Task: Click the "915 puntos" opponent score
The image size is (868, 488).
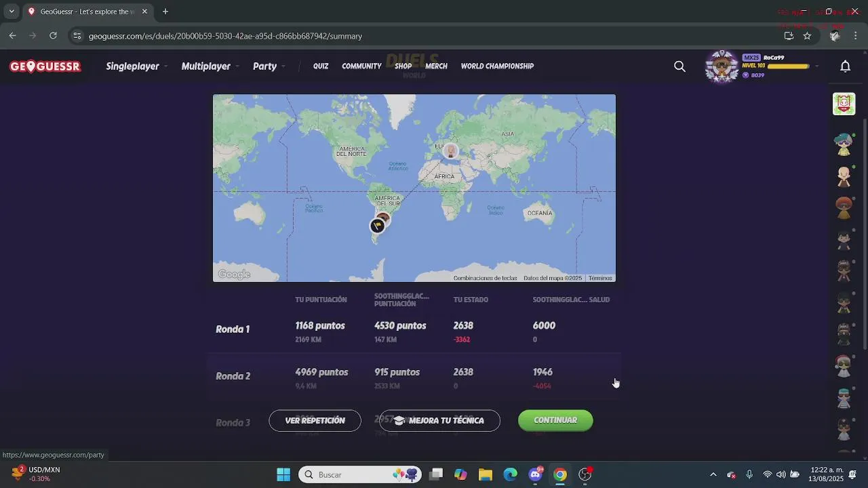Action: coord(397,372)
